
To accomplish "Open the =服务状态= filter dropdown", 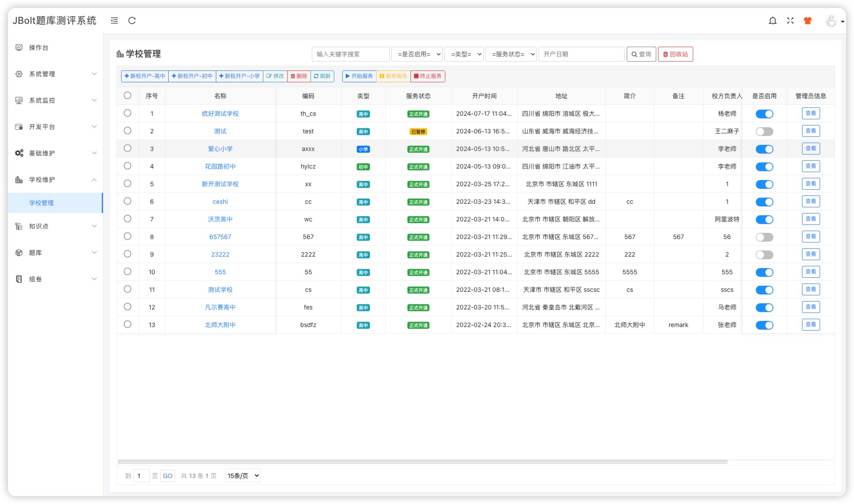I will click(511, 54).
